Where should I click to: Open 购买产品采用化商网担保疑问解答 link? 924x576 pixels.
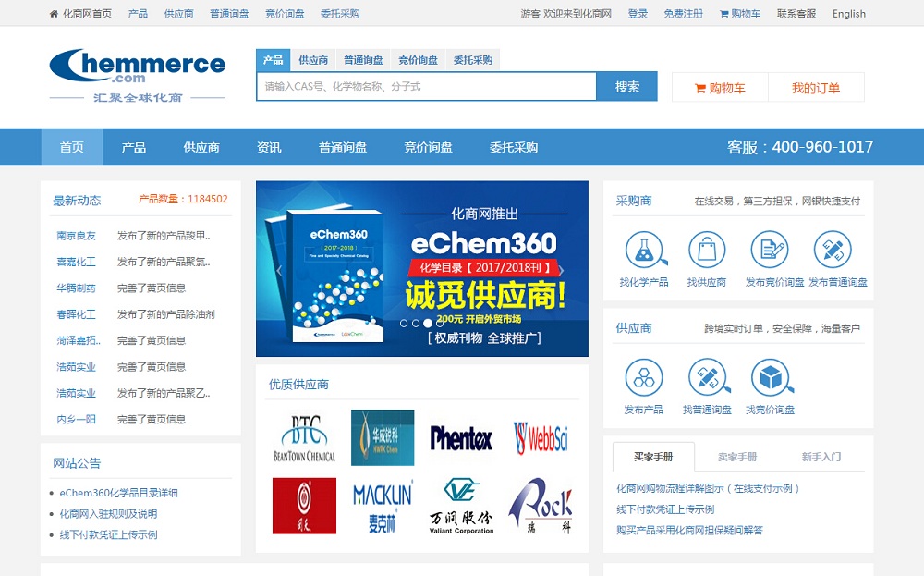tap(689, 530)
